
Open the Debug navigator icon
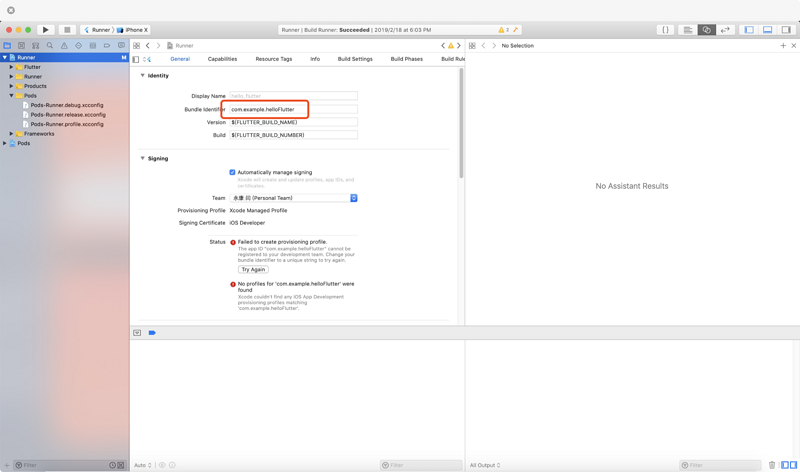(x=93, y=45)
